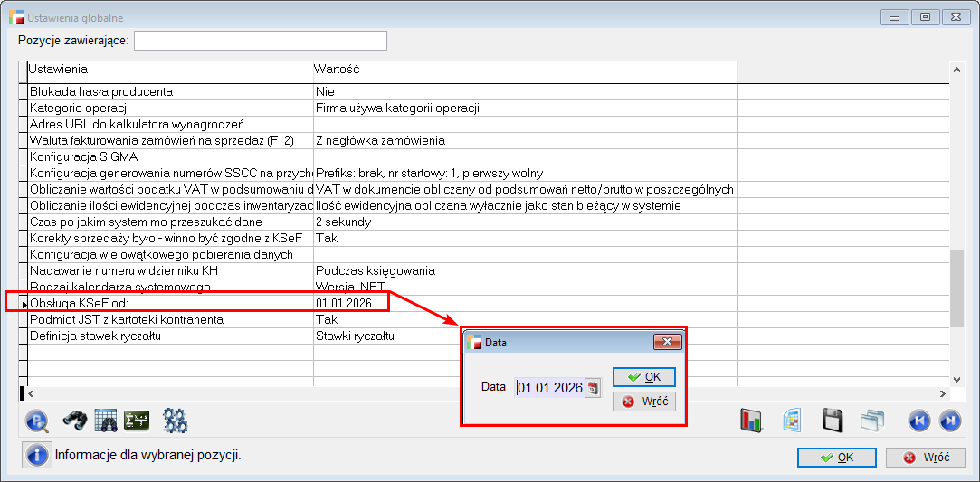Jump to the last record arrow button
This screenshot has width=980, height=482.
tap(949, 421)
